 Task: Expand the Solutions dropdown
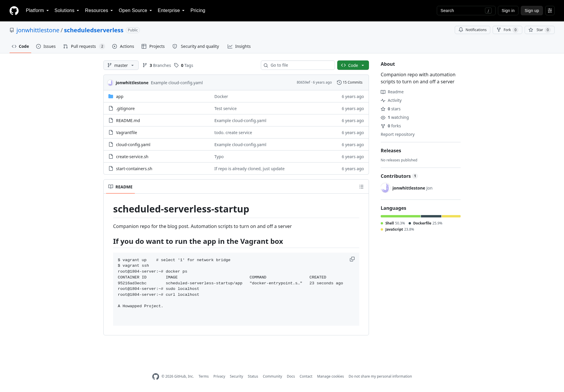tap(67, 11)
